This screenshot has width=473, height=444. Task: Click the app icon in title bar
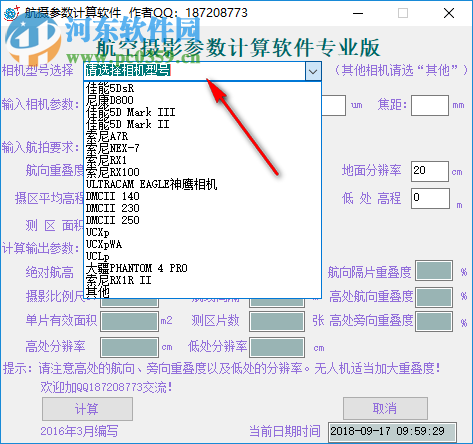pos(11,13)
